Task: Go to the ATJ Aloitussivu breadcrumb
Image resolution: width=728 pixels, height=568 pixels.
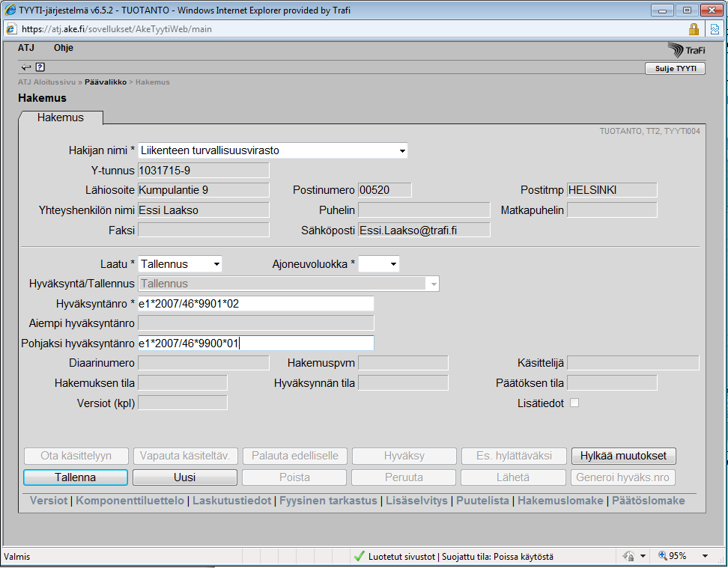Action: [x=46, y=82]
